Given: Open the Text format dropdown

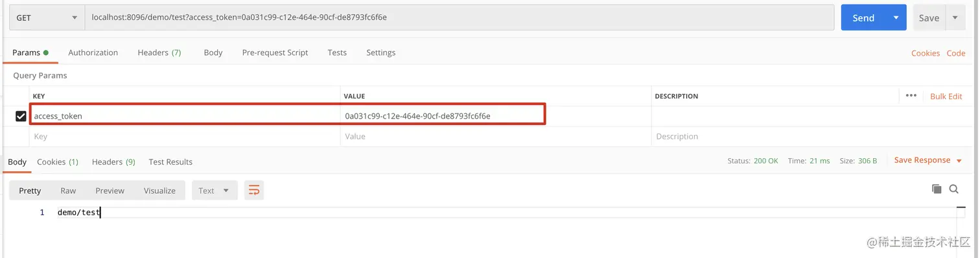Looking at the screenshot, I should pos(215,191).
